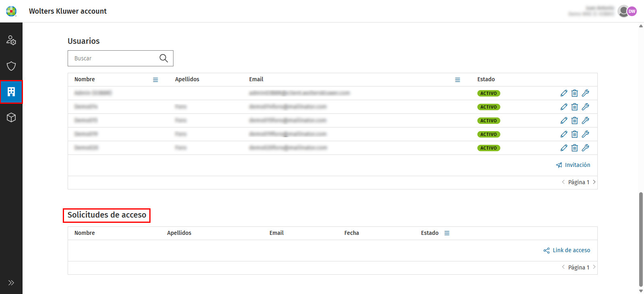Click the page vertical scrollbar thumb
This screenshot has width=644, height=294.
pyautogui.click(x=641, y=239)
